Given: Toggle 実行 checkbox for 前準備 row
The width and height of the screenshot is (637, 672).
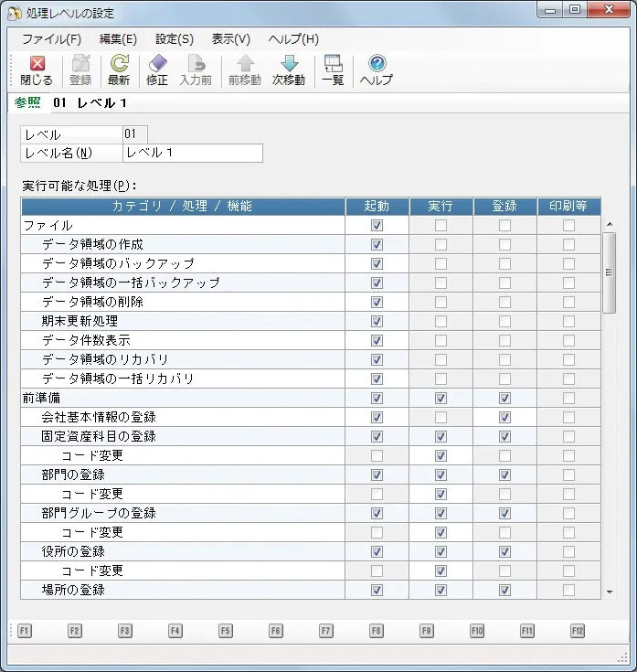Looking at the screenshot, I should (441, 398).
